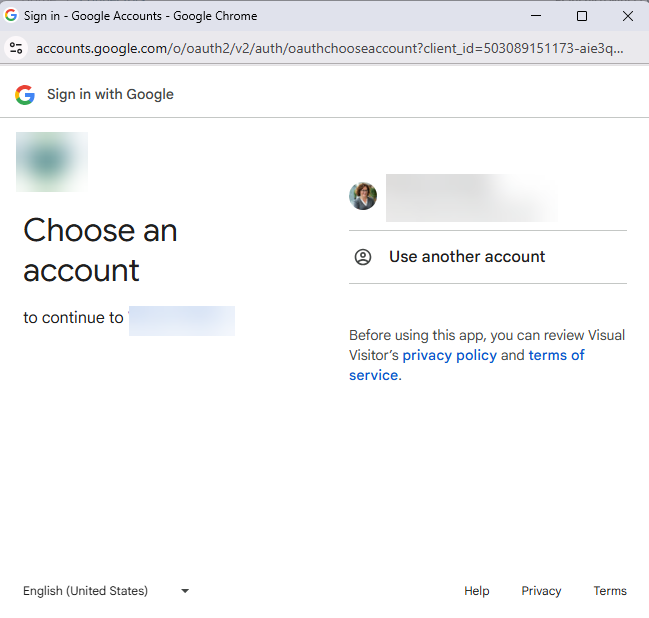649x618 pixels.
Task: Click the Google G logo in header
Action: tap(25, 95)
